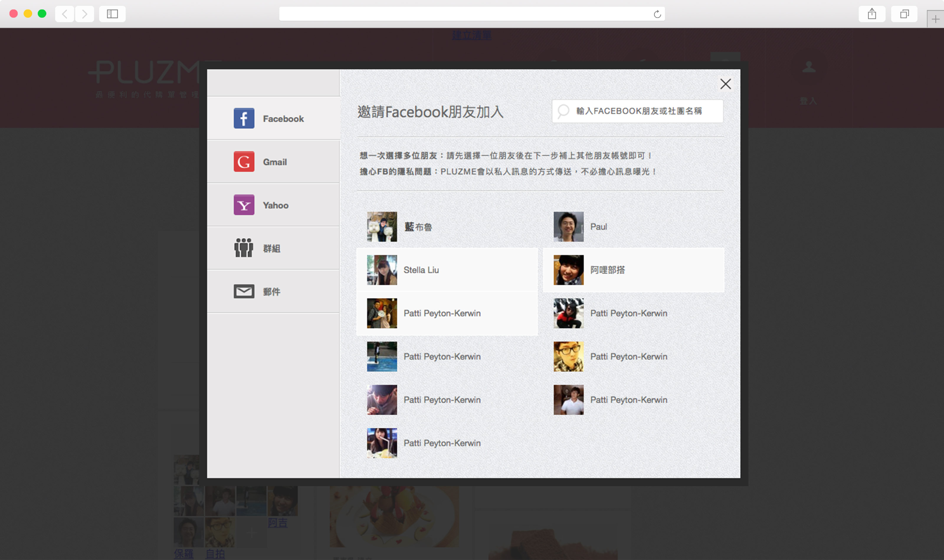Open a new browser tab
The height and width of the screenshot is (560, 944).
(935, 19)
